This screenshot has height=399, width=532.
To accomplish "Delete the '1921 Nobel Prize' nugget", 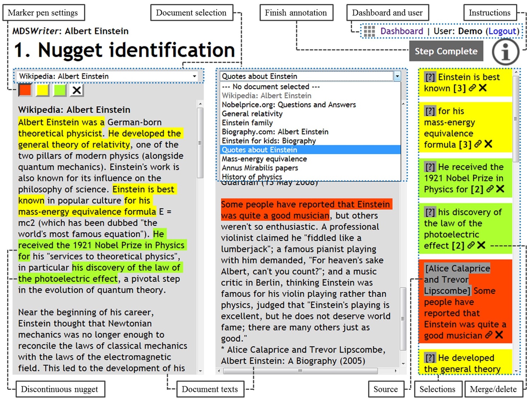I will click(500, 189).
